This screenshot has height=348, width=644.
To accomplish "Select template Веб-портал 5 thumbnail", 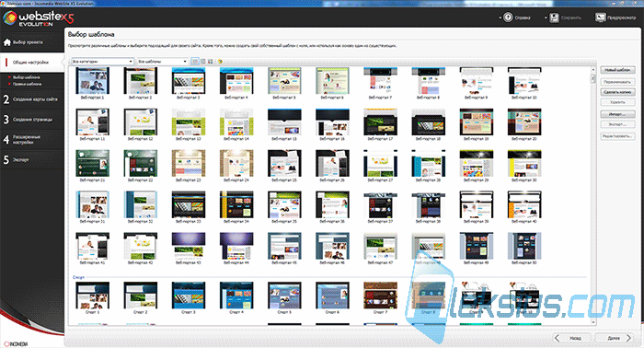I will tap(284, 81).
